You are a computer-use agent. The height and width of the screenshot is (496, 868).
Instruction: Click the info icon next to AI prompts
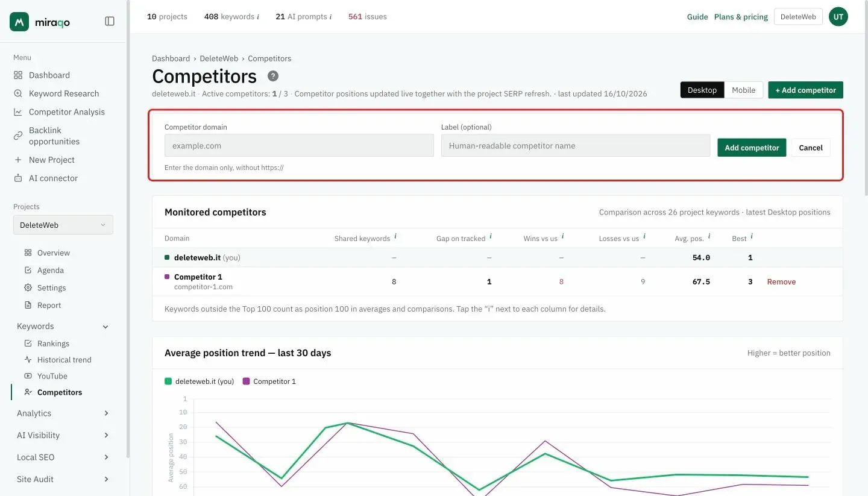pos(330,17)
